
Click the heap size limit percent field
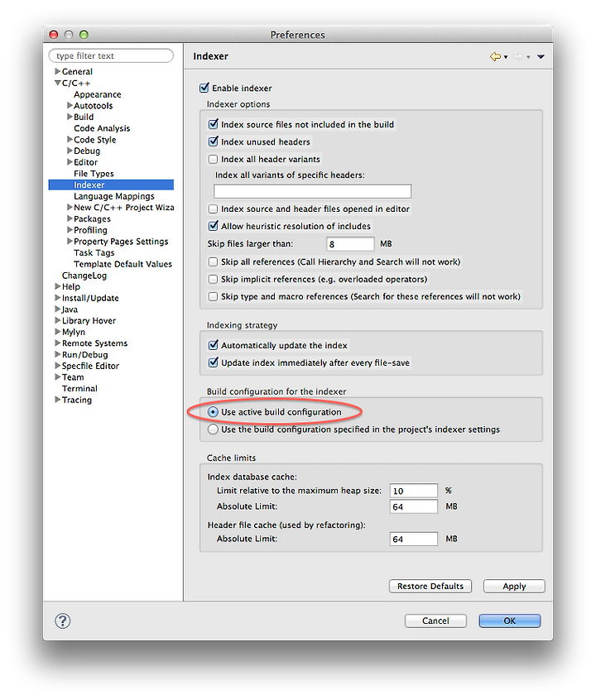[413, 490]
